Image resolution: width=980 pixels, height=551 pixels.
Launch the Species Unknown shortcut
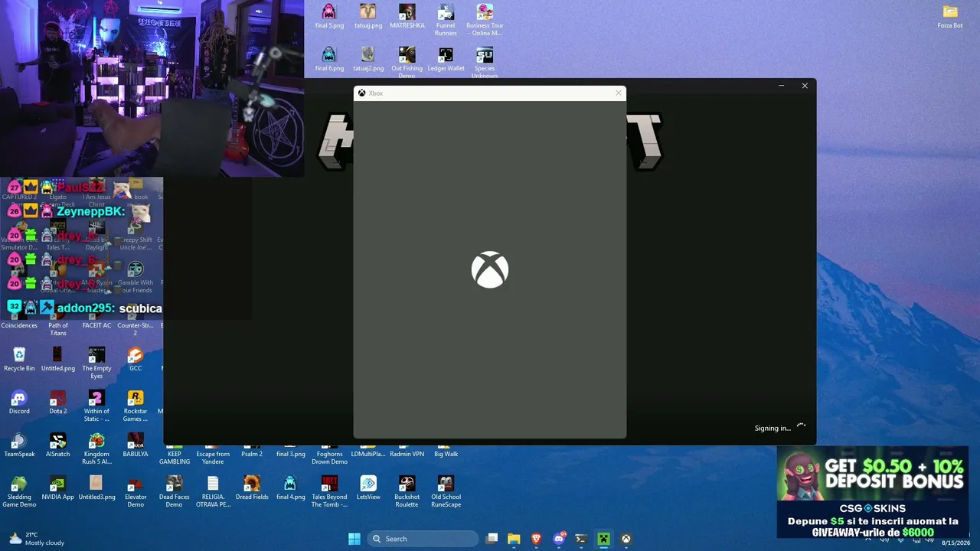click(485, 62)
